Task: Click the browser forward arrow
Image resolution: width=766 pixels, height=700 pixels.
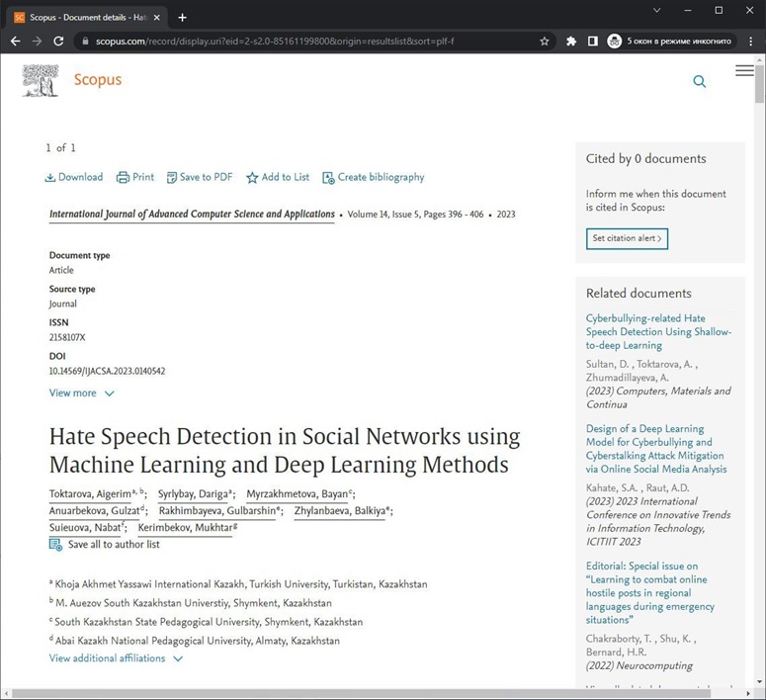Action: coord(38,42)
